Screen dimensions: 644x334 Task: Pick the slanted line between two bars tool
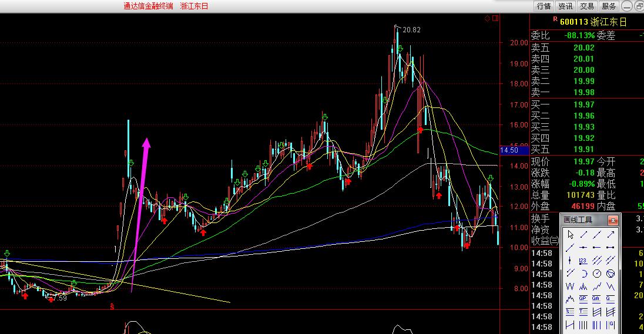tap(570, 325)
